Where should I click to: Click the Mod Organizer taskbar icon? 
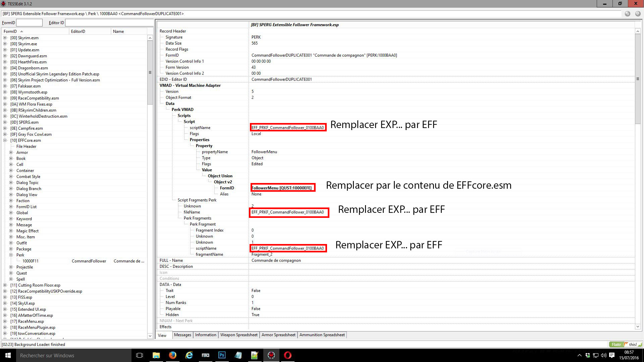206,355
